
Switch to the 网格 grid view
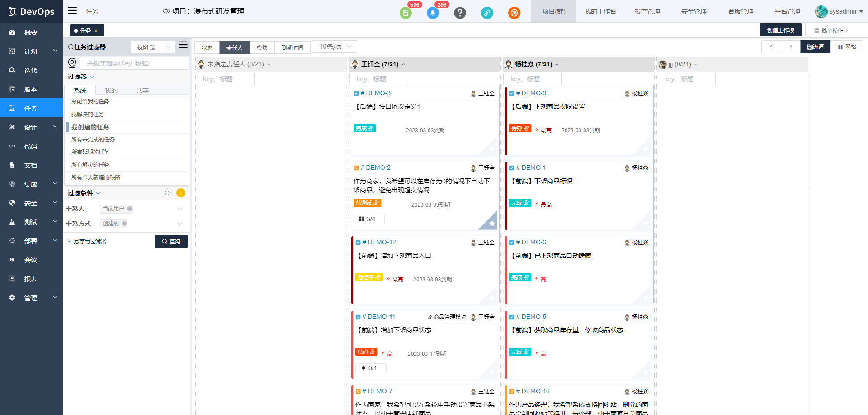point(847,47)
